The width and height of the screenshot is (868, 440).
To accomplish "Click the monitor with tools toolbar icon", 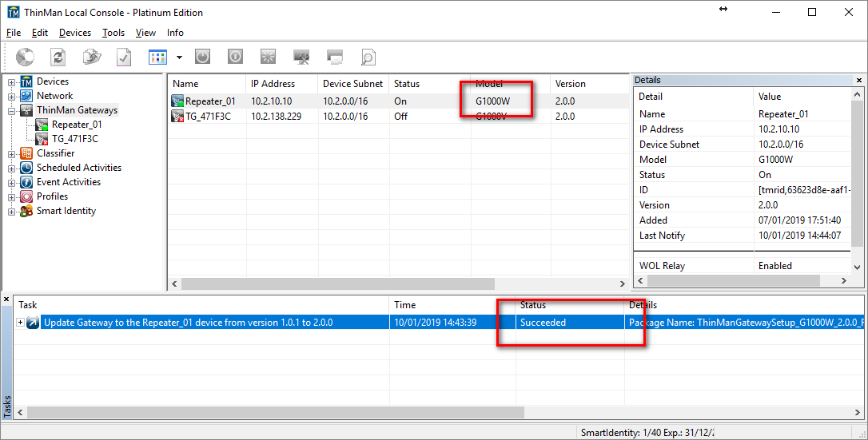I will 301,57.
